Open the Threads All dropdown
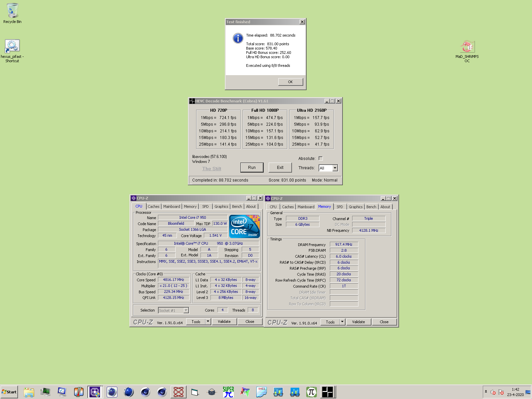Image resolution: width=532 pixels, height=399 pixels. pos(335,168)
